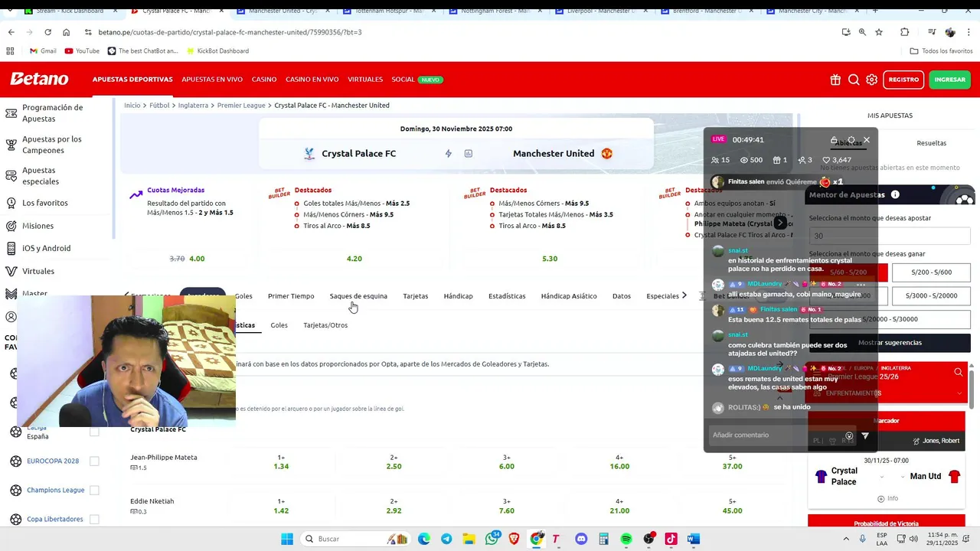Click the bet amount field showing 30
The width and height of the screenshot is (980, 551).
(x=890, y=236)
